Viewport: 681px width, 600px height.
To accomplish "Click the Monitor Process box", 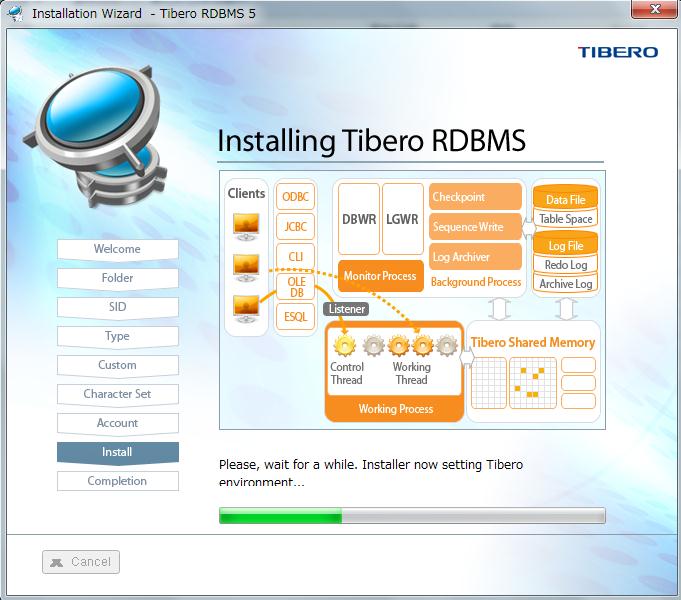I will point(380,276).
